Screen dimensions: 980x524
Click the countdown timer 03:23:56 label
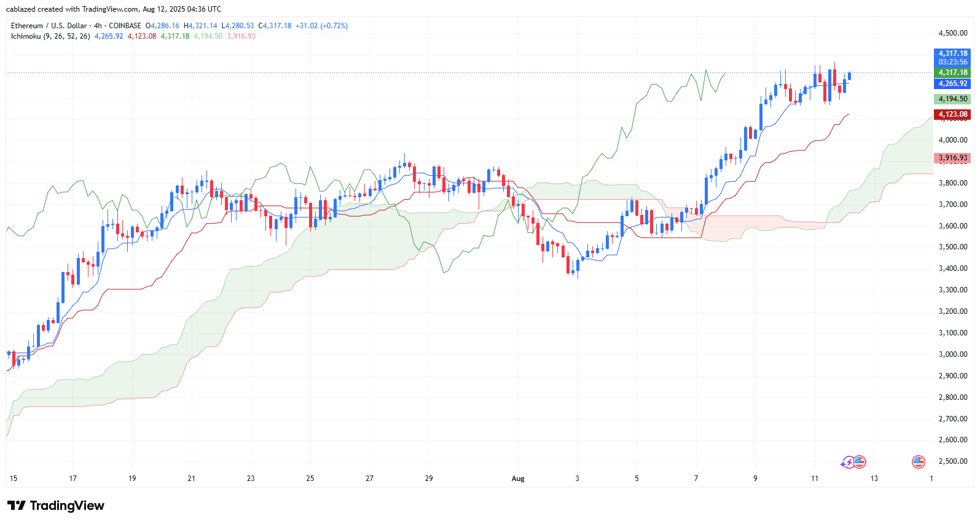[x=952, y=62]
